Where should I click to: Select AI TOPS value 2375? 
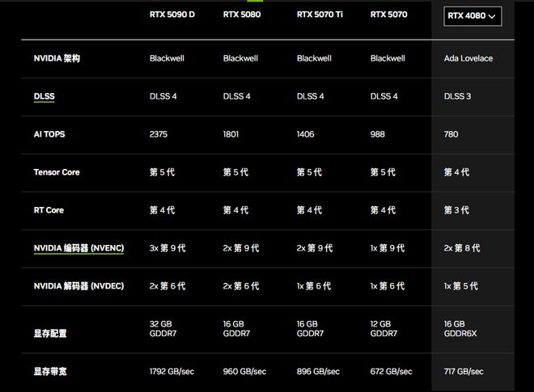point(159,134)
